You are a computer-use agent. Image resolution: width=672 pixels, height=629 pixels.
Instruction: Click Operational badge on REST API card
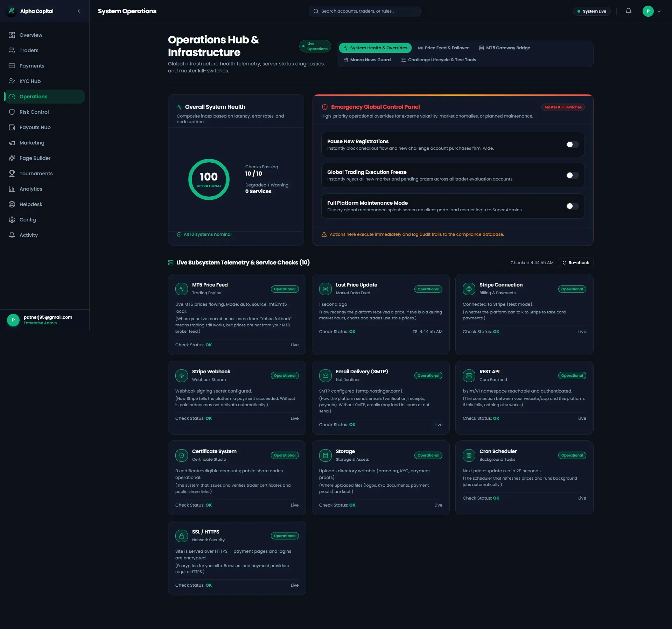pos(572,376)
